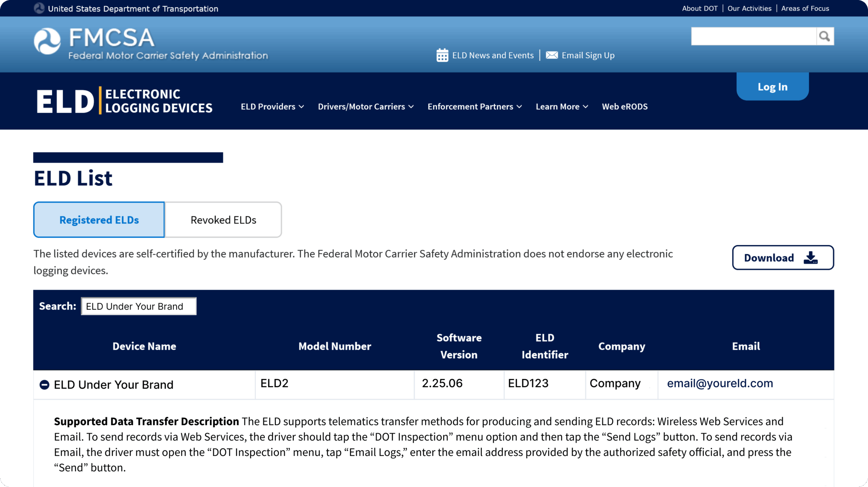
Task: Collapse the ELD Under Your Brand row
Action: point(45,385)
